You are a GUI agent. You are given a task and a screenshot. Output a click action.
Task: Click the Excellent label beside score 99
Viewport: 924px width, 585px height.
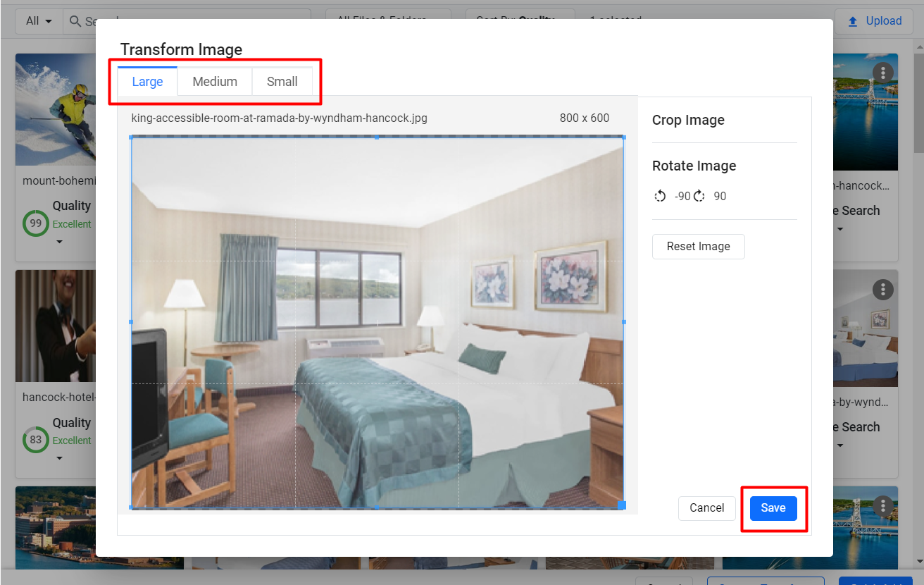pos(72,224)
